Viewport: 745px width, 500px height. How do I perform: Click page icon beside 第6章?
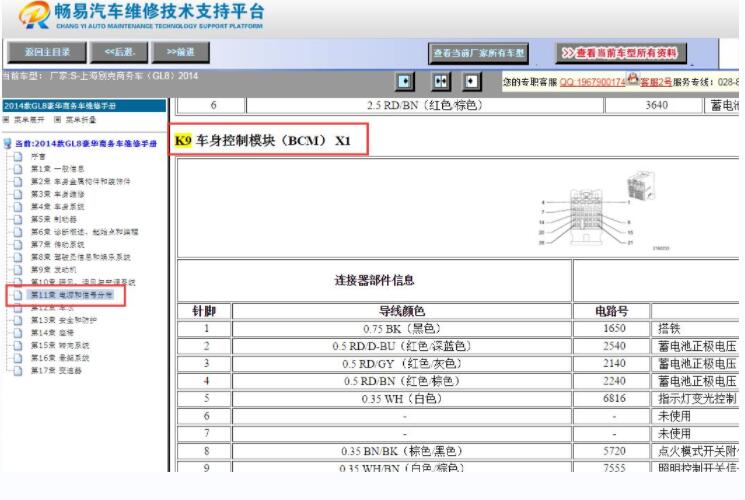tap(18, 232)
